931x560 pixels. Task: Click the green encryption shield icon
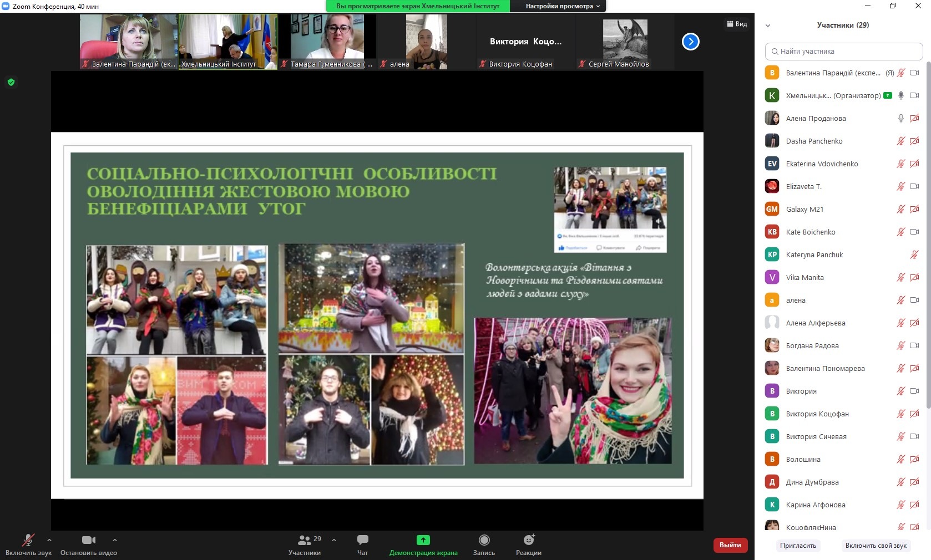point(11,83)
